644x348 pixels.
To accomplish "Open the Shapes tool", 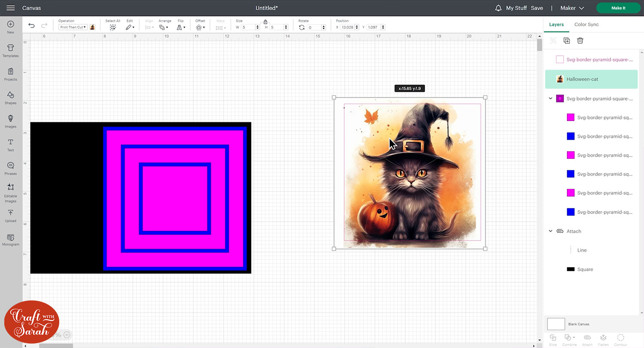I will [10, 98].
